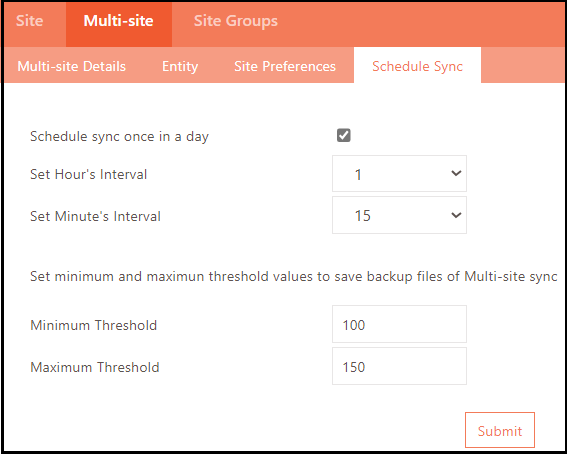The image size is (567, 455).
Task: Switch to the Site Groups tab
Action: (x=236, y=21)
